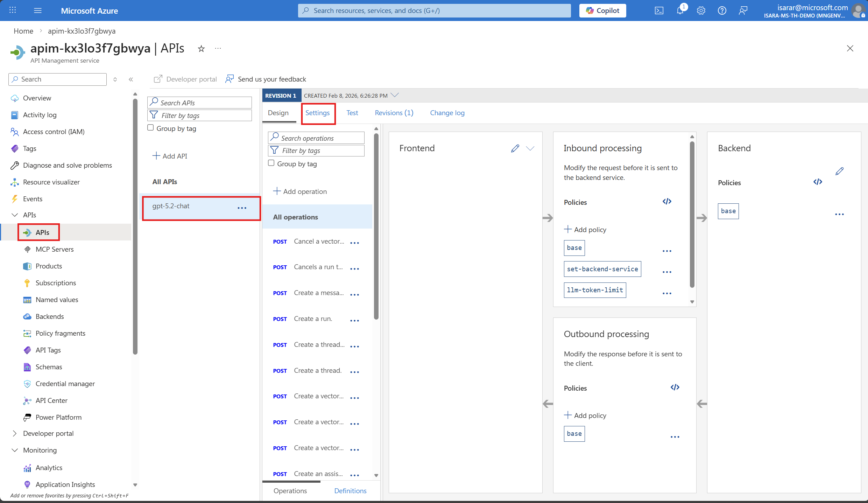
Task: Click the operations list scrollbar thumb
Action: tap(376, 226)
